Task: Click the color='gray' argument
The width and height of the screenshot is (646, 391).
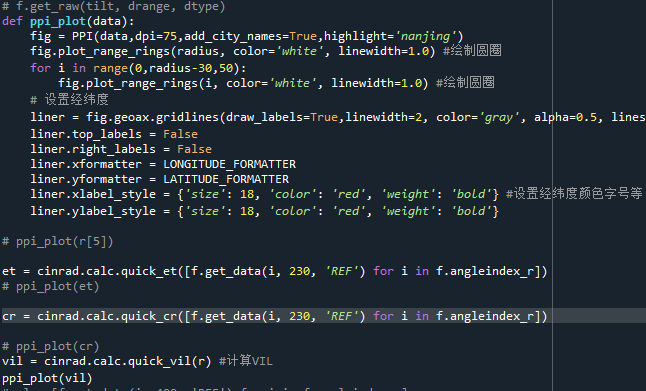Action: (x=477, y=117)
